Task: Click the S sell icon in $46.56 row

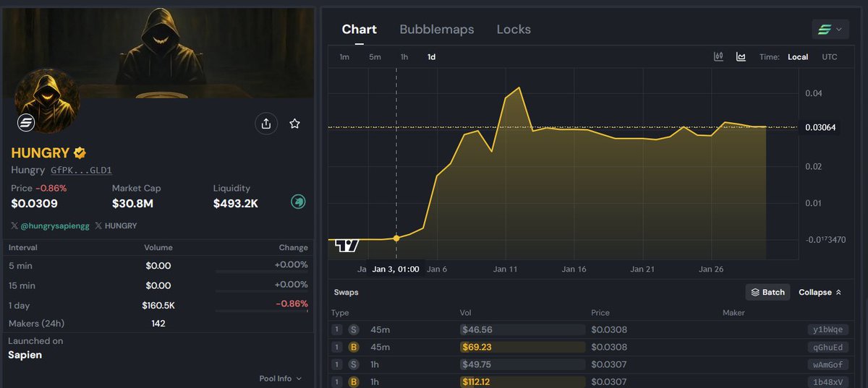Action: point(354,329)
